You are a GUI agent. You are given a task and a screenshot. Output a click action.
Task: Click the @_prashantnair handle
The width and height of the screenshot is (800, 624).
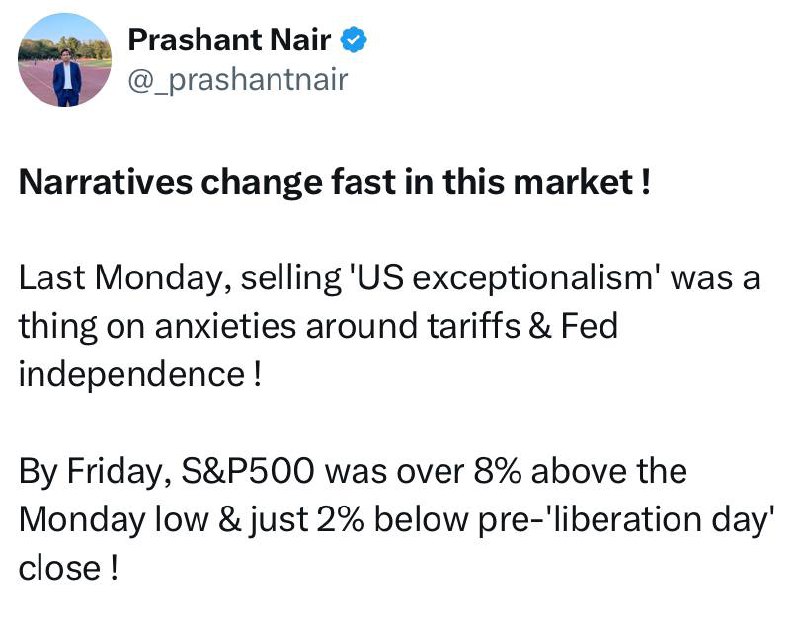point(238,80)
